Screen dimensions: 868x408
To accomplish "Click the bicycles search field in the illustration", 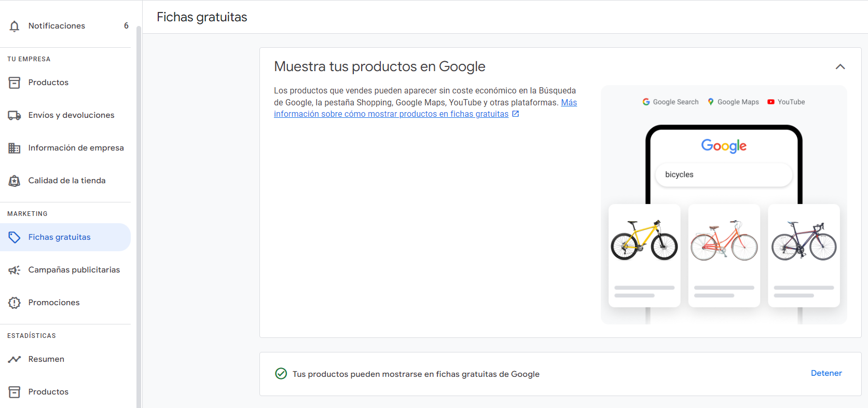I will click(x=724, y=175).
